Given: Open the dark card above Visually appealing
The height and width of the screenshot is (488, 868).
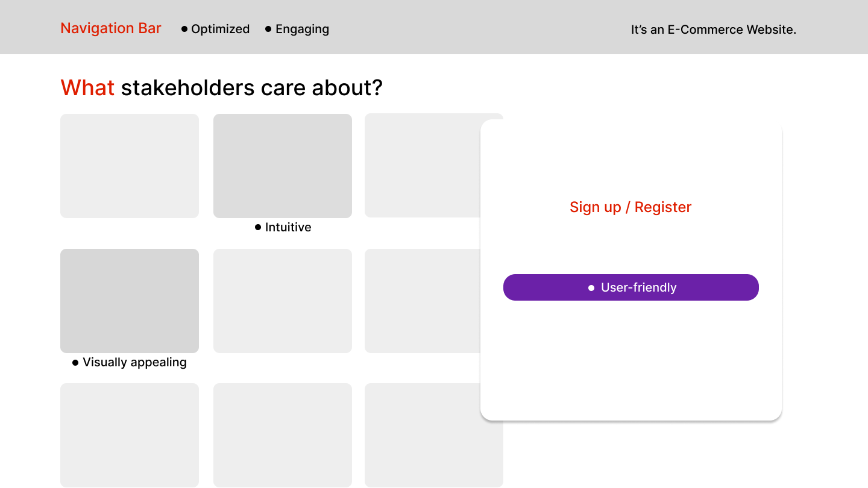Looking at the screenshot, I should (x=130, y=301).
